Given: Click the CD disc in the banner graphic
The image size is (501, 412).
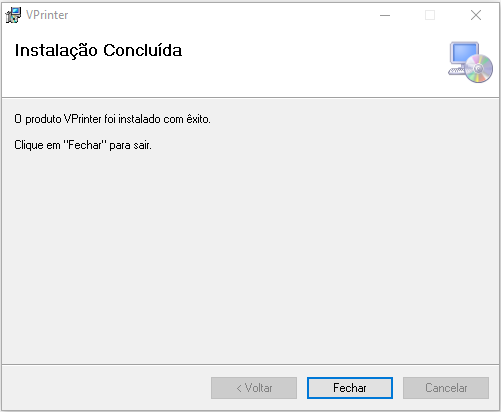Looking at the screenshot, I should 479,69.
